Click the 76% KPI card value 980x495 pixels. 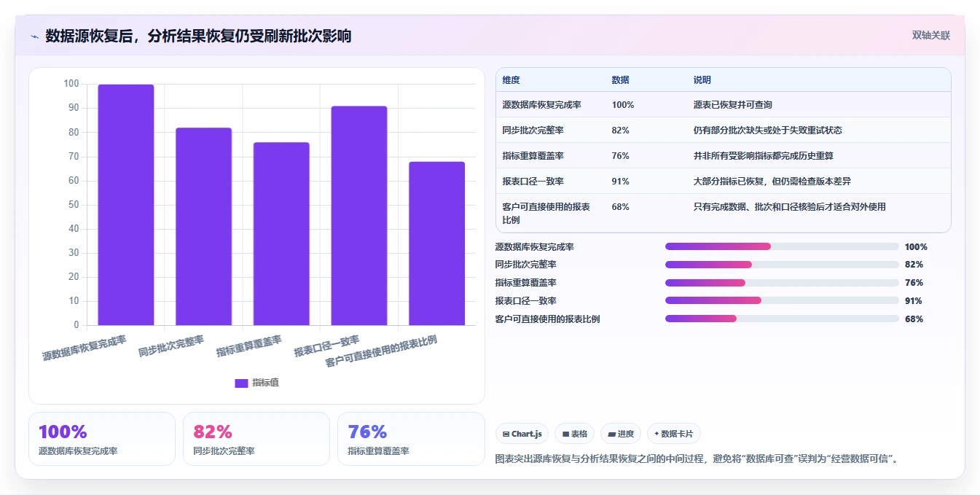point(367,432)
